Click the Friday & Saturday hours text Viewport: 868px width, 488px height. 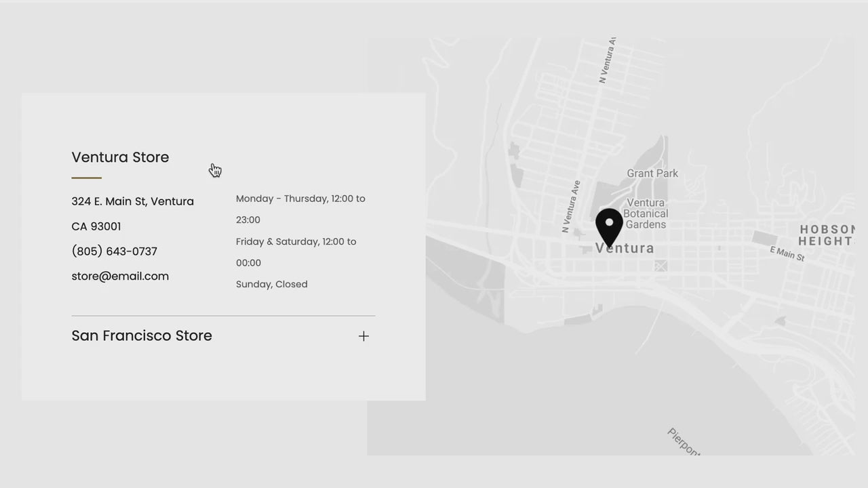point(296,241)
